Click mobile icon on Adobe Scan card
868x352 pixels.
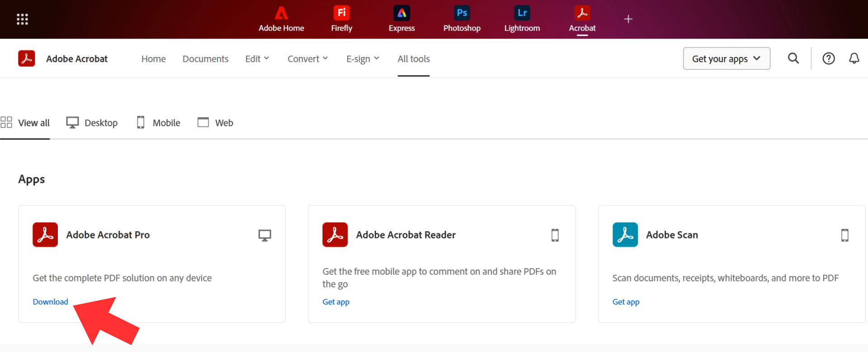[845, 235]
